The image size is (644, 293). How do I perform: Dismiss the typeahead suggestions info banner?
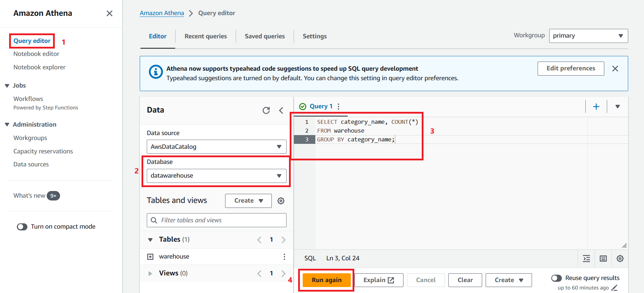tap(615, 69)
